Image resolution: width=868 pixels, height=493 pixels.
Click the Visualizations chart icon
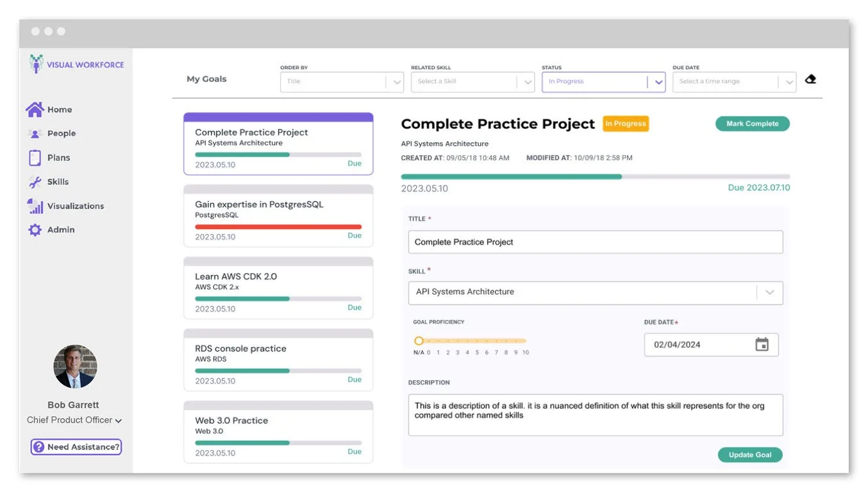[35, 206]
